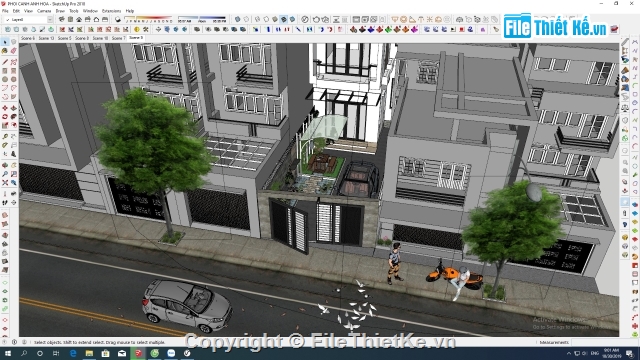Image resolution: width=640 pixels, height=360 pixels.
Task: Switch to the Scene 5 tab
Action: click(64, 38)
